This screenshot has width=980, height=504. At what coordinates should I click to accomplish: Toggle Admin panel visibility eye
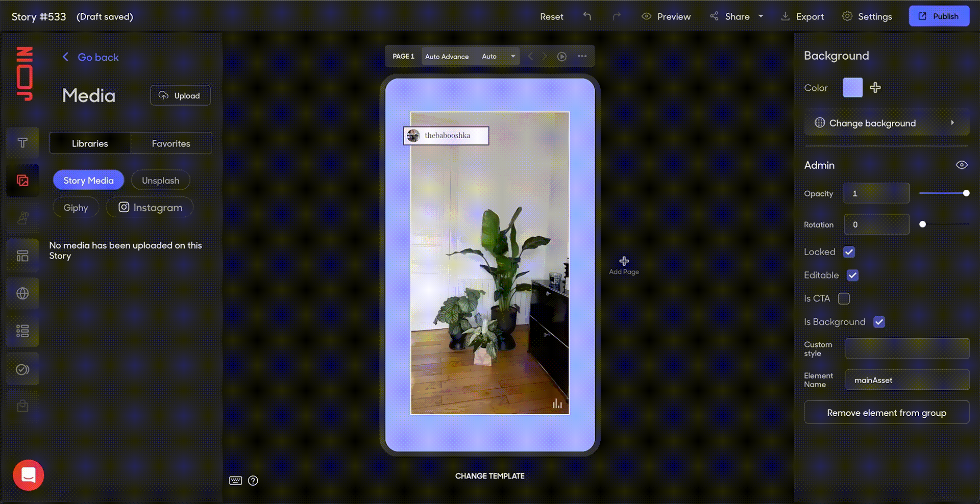962,165
